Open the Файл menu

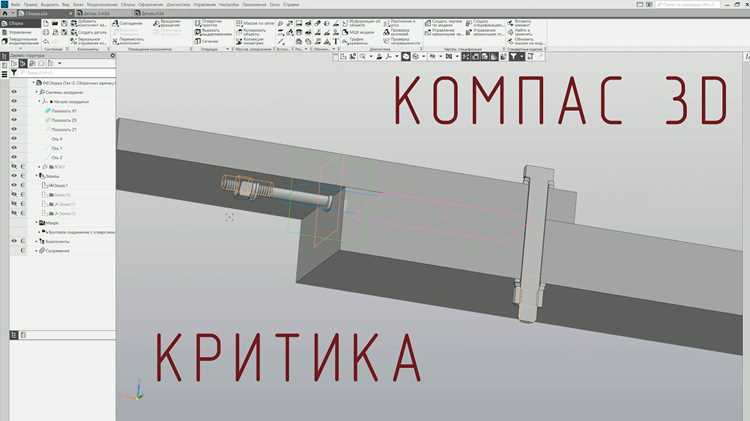(x=16, y=4)
